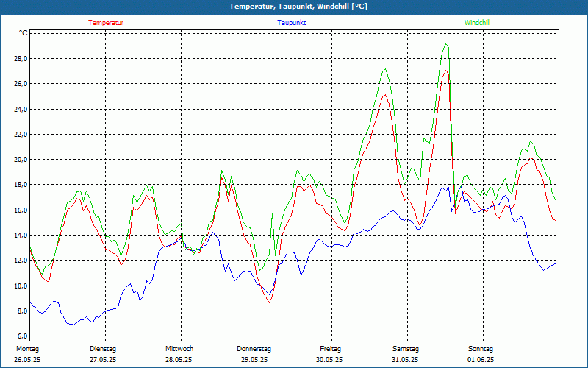Click the 6,0 y-axis value

(x=23, y=336)
